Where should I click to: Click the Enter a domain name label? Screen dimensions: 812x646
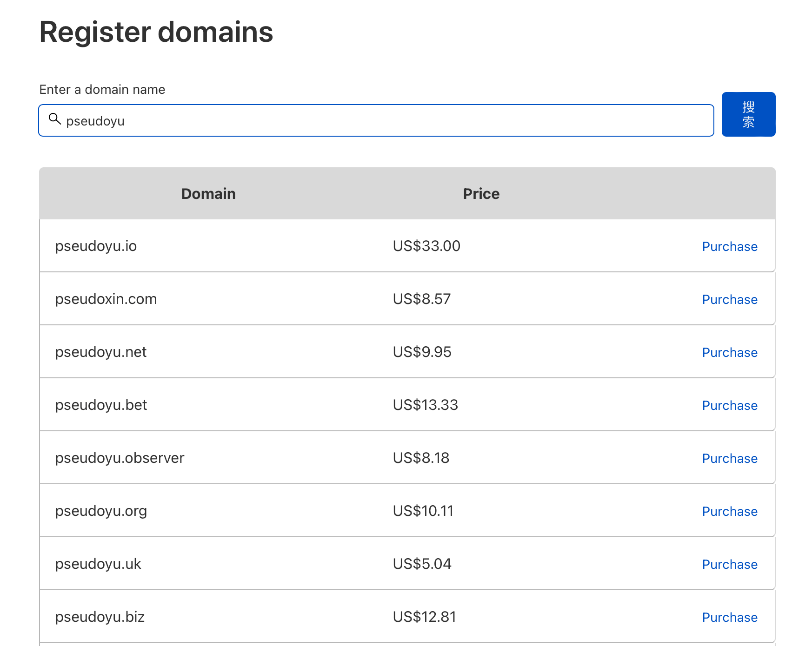pos(102,89)
